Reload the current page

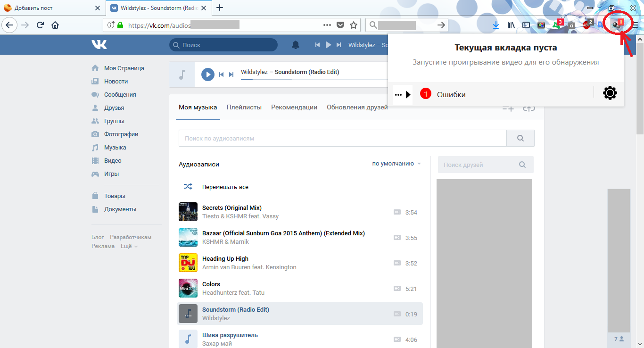40,25
